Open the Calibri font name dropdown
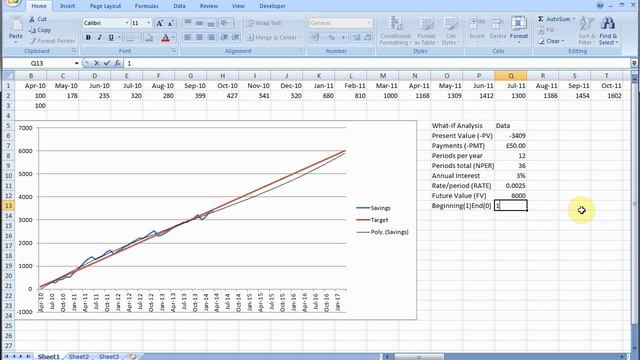Screen dimensions: 640x360 (x=127, y=23)
